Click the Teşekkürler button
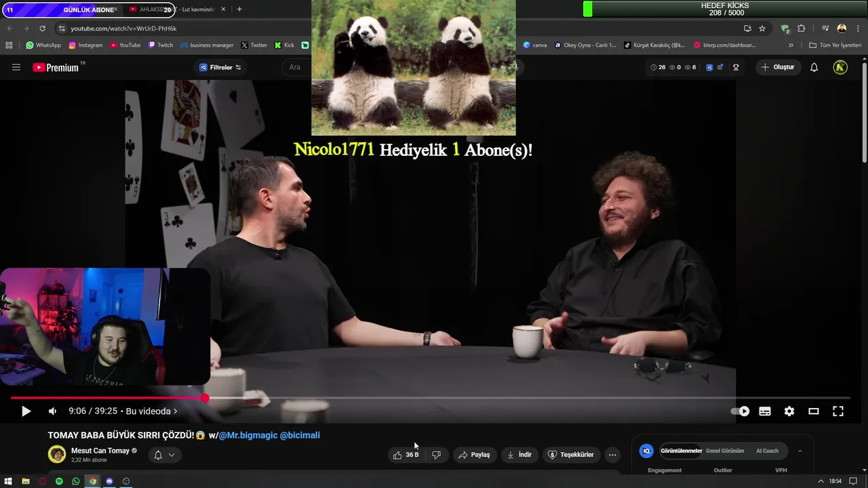 coord(571,455)
